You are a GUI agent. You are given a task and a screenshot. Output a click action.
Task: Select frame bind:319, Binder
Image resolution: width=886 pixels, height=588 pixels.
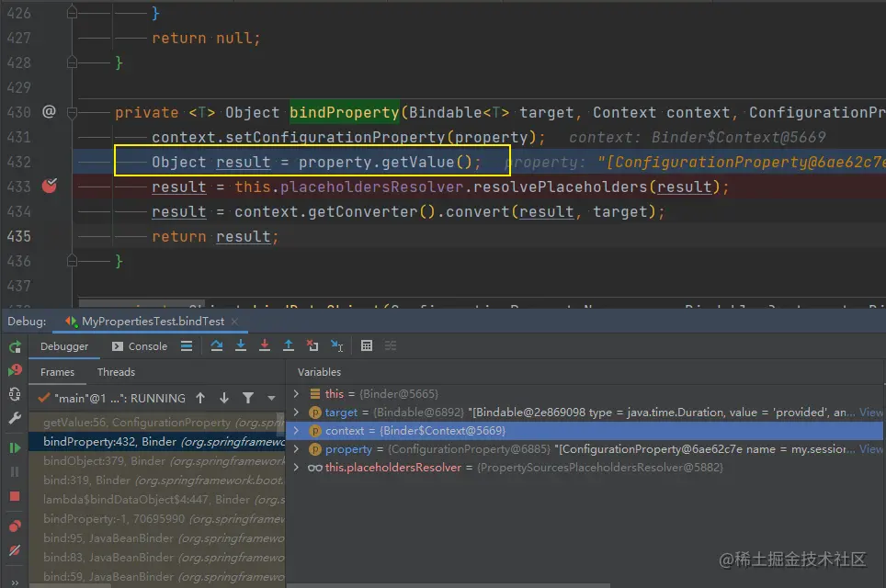[157, 481]
